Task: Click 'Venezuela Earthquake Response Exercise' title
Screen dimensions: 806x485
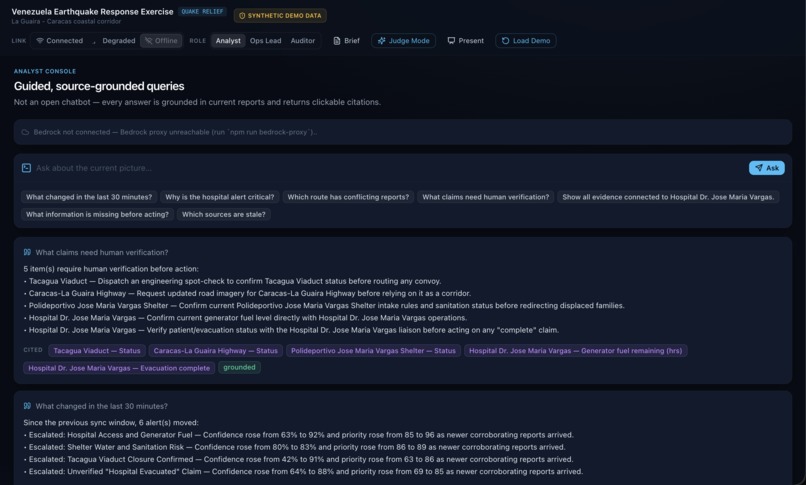Action: click(x=93, y=12)
